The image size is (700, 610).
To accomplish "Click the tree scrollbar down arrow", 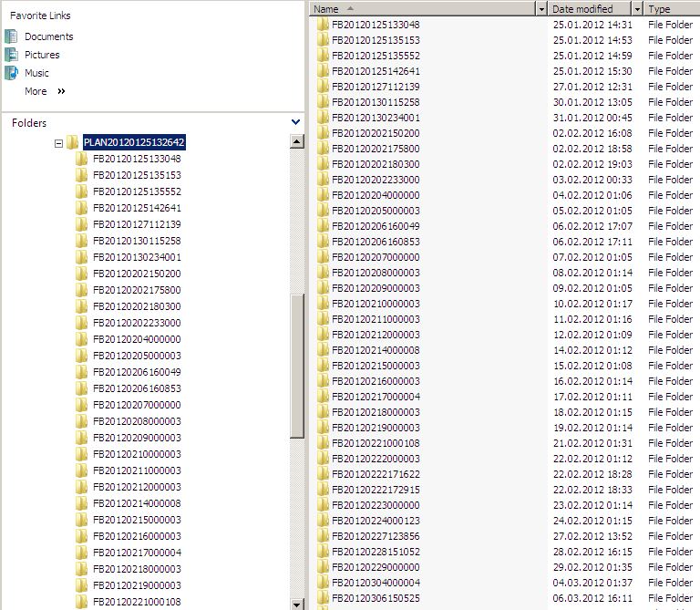I will pos(297,605).
